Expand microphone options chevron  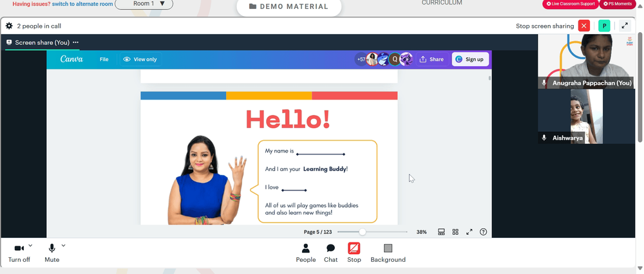pyautogui.click(x=63, y=246)
